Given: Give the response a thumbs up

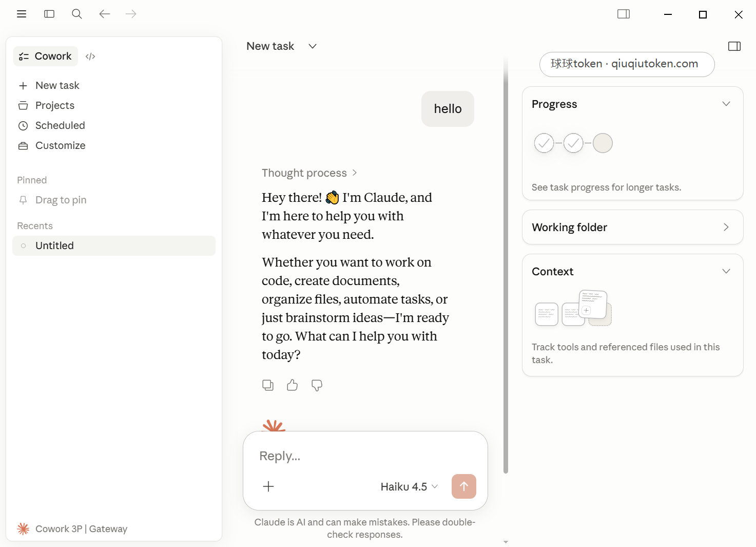Looking at the screenshot, I should click(x=293, y=385).
